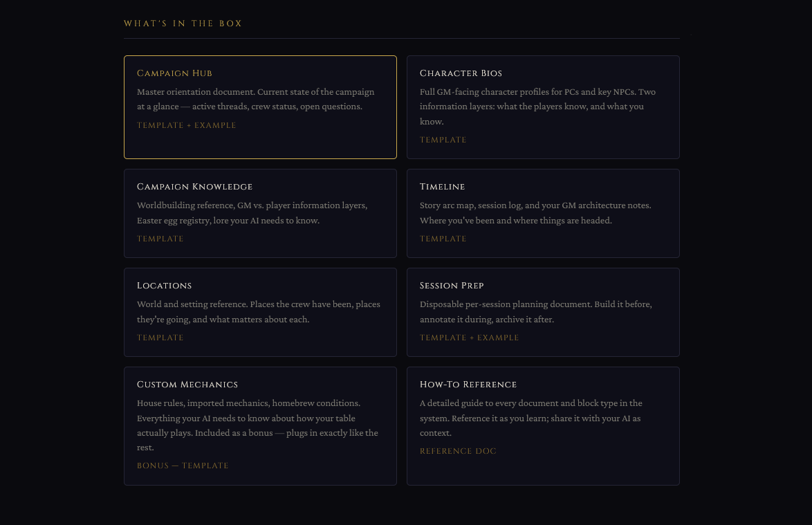Select the Character Bios card heading
The width and height of the screenshot is (812, 525).
pos(461,73)
